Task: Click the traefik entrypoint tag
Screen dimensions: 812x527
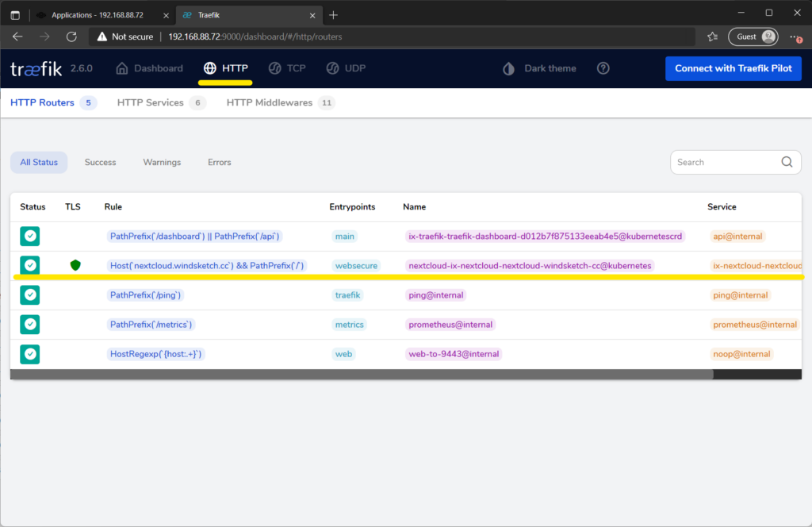Action: pos(347,295)
